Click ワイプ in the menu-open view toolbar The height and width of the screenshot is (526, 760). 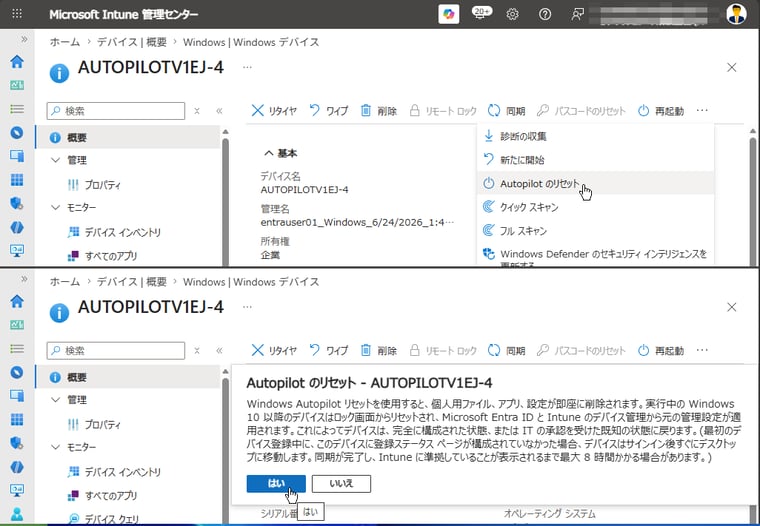coord(329,111)
